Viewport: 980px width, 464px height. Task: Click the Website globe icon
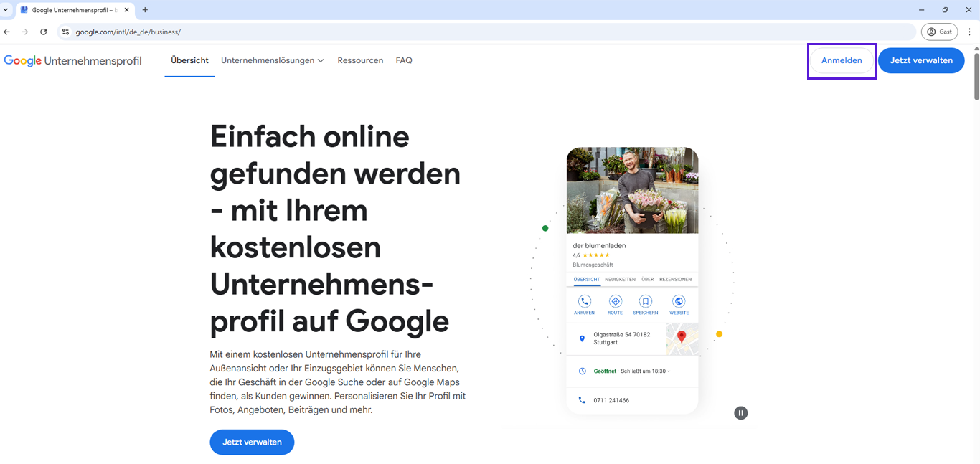[x=679, y=301]
